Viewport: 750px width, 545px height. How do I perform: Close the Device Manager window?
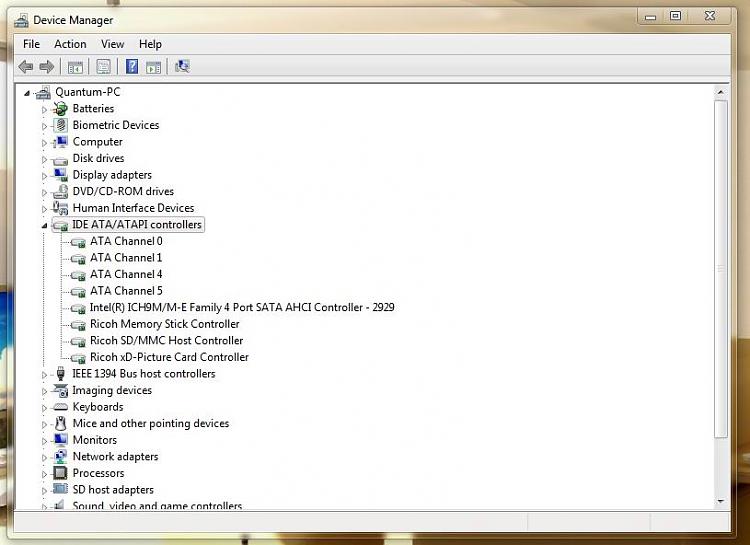(710, 16)
